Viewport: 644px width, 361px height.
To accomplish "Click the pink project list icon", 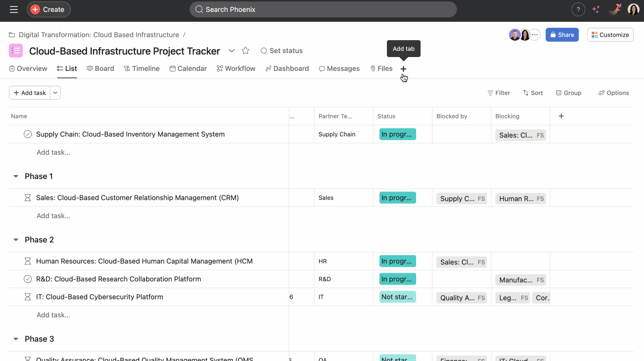I will coord(16,51).
